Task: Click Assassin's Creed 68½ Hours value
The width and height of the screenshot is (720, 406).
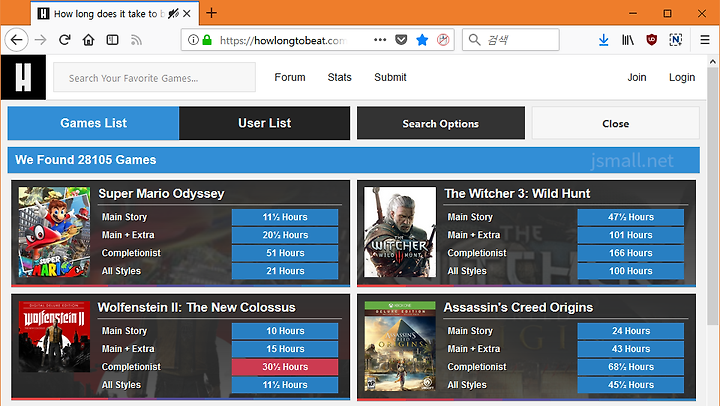Action: click(630, 367)
